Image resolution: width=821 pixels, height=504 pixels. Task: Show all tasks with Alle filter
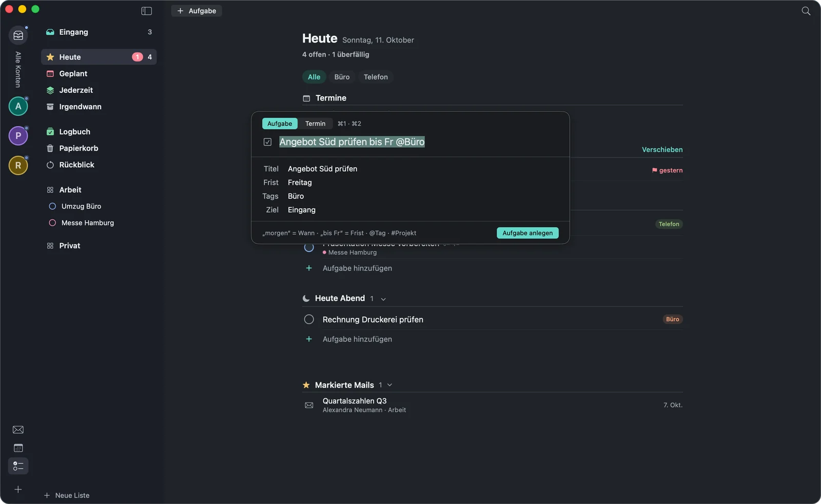(314, 77)
